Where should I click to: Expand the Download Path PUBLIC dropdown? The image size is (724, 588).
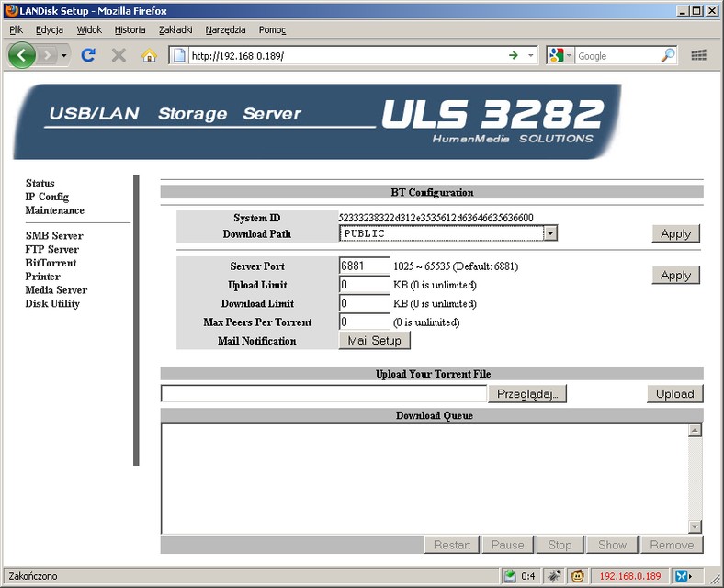click(549, 233)
